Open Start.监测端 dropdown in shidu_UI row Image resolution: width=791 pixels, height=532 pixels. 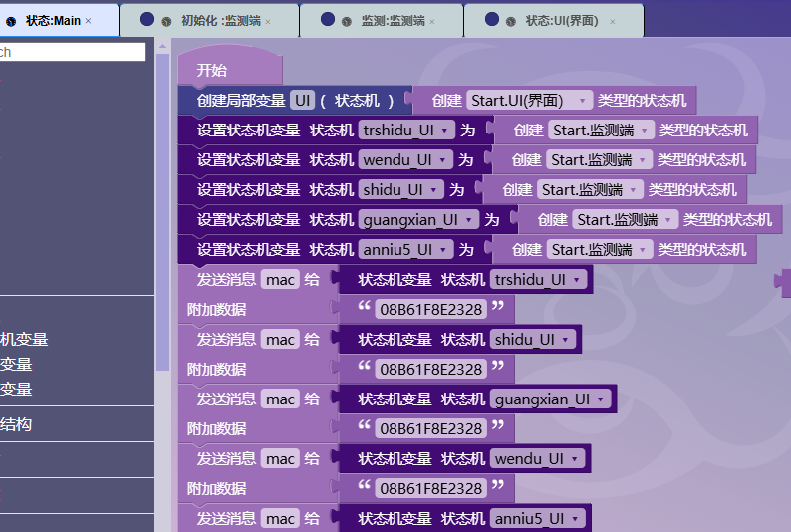[590, 190]
